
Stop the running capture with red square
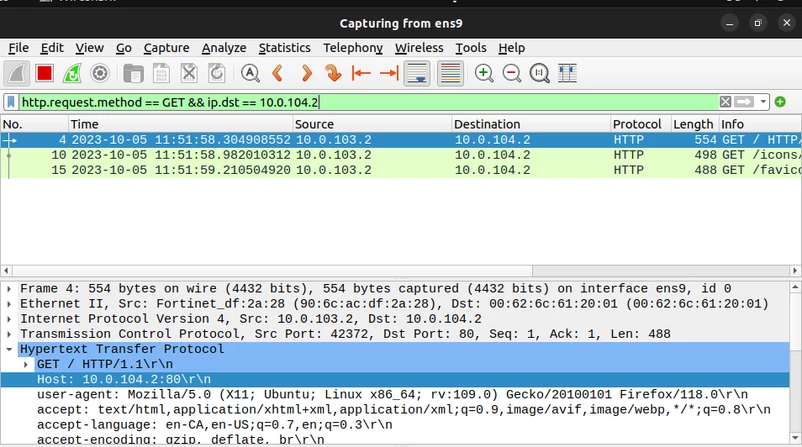(x=44, y=74)
